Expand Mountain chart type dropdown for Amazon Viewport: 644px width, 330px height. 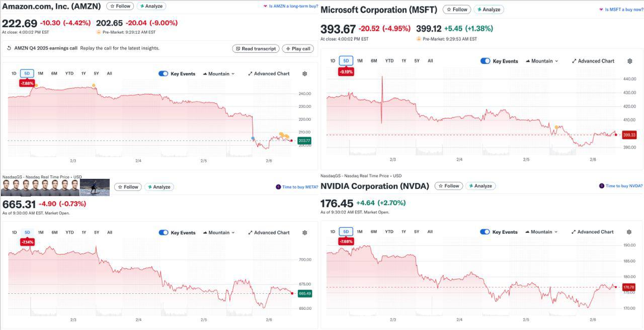click(219, 74)
